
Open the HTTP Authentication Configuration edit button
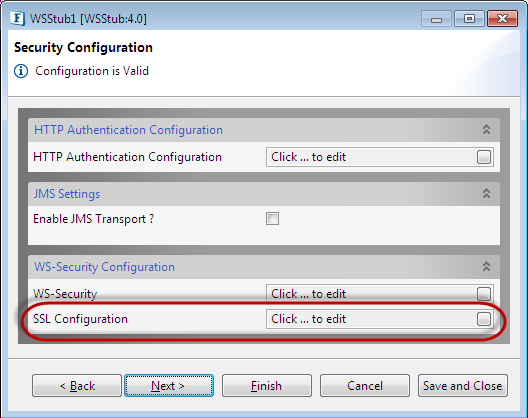484,157
